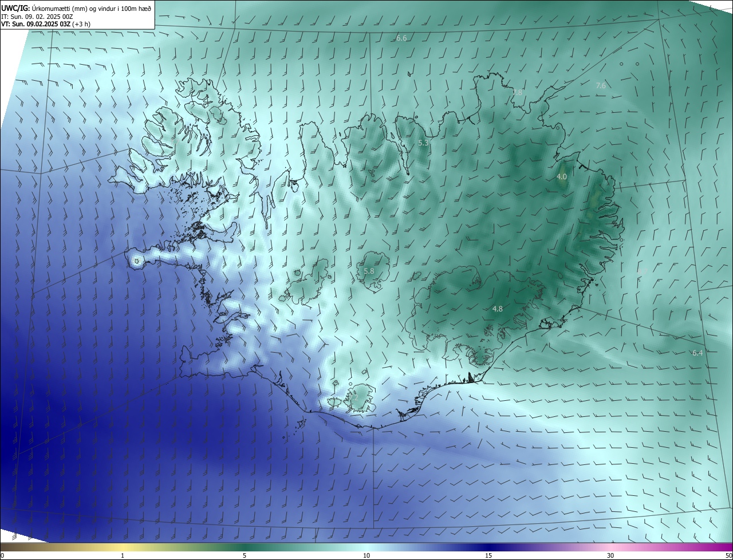Click the 5.8 value label
The image size is (733, 560).
click(369, 271)
